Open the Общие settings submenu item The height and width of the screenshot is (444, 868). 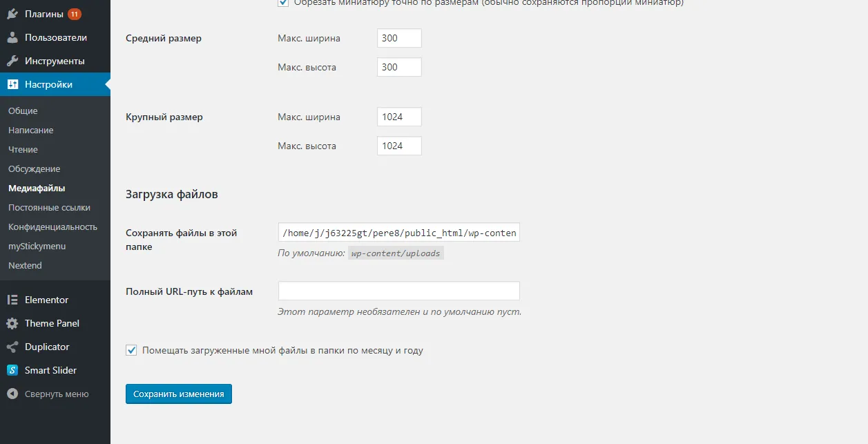click(x=23, y=110)
